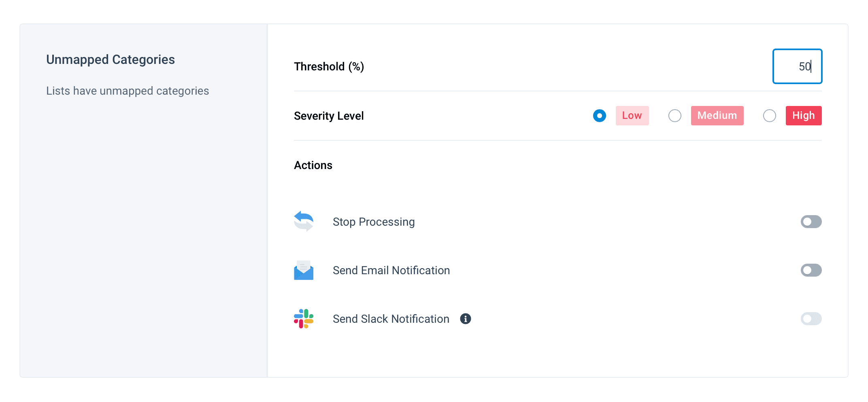Select the Low severity radio button
This screenshot has height=402, width=868.
point(600,116)
